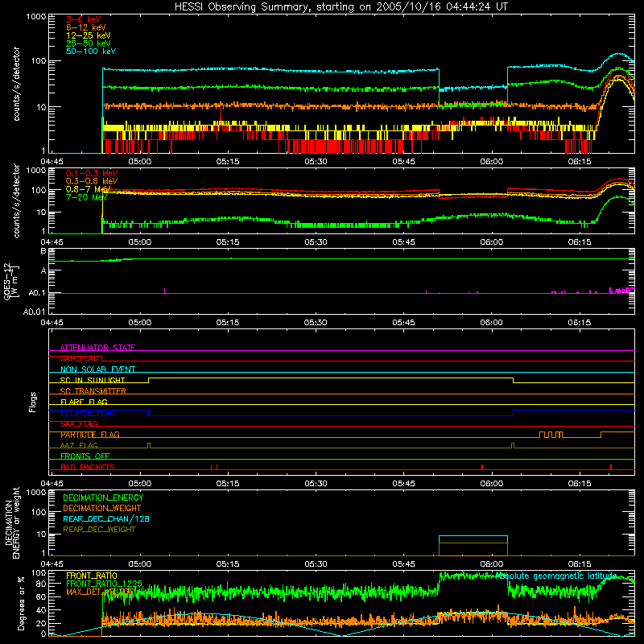Click the counts/s/detector axis title of keV panel
644x644 pixels.
16,84
